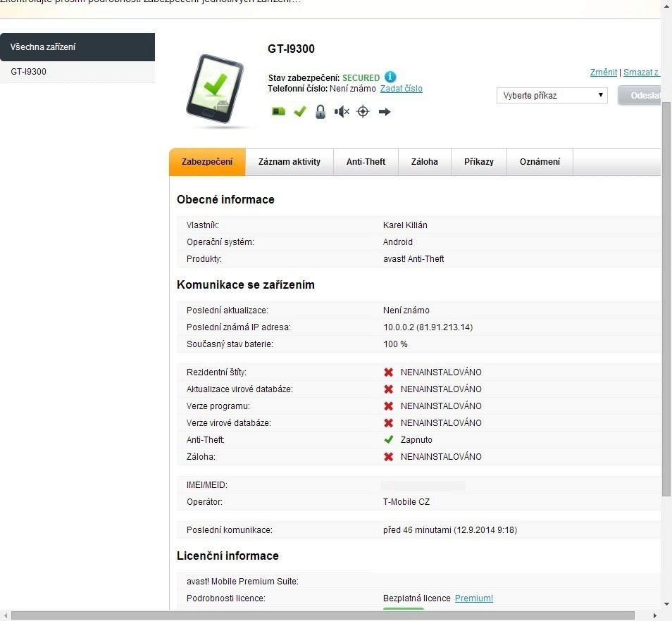Click the Změnit link
672x621 pixels.
(x=604, y=73)
